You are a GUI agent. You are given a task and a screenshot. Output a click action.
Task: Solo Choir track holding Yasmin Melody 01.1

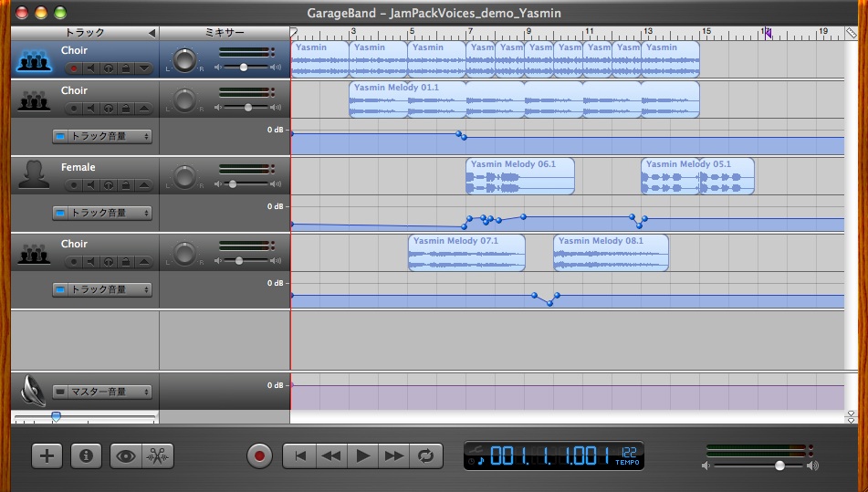109,109
